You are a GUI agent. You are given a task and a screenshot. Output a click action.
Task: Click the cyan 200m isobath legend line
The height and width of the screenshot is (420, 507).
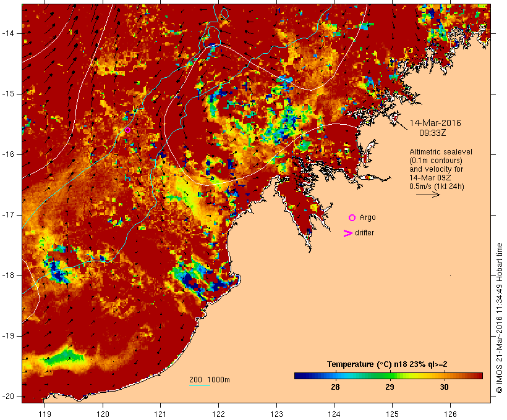(x=200, y=385)
